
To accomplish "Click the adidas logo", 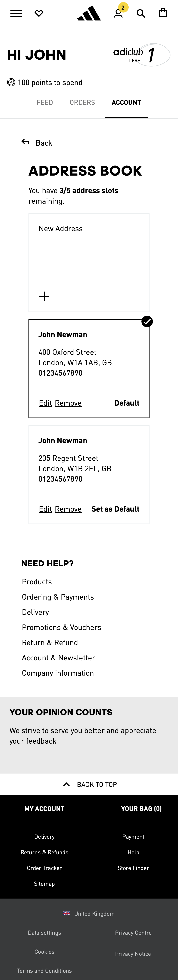I will pos(89,13).
